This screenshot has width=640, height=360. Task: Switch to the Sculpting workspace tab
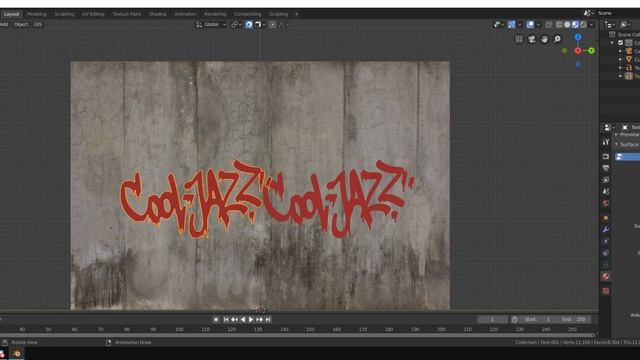click(x=64, y=14)
